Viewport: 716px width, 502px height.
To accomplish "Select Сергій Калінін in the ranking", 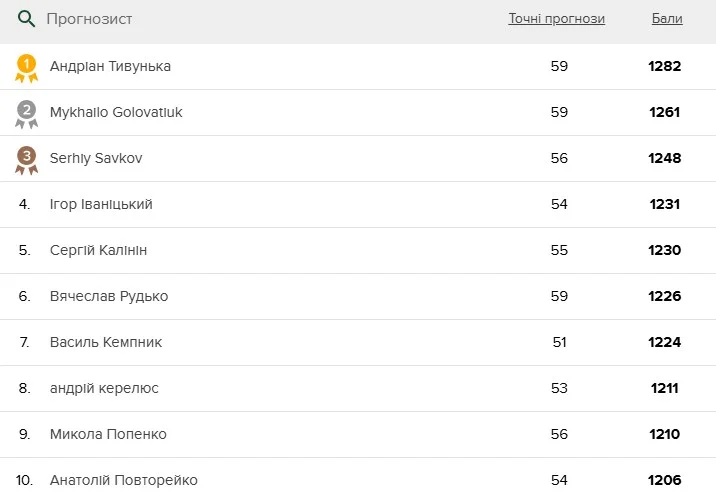I will tap(98, 250).
